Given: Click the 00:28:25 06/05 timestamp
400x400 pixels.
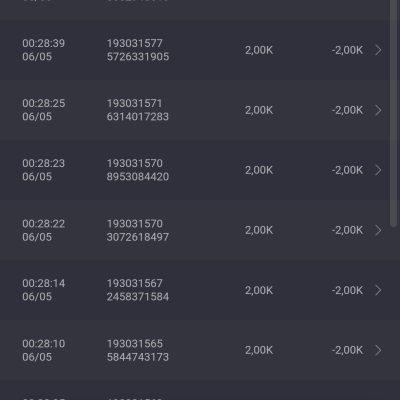Looking at the screenshot, I should point(44,110).
